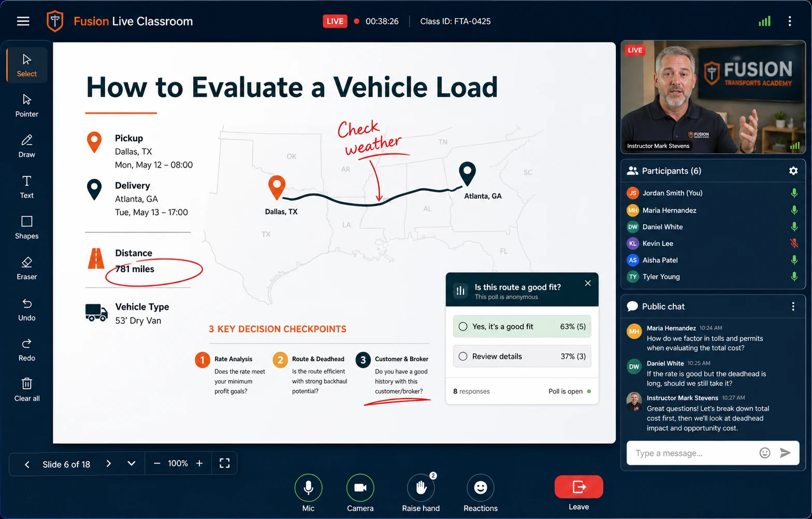Open the top-right more options menu
Viewport: 812px width, 519px height.
[x=789, y=21]
